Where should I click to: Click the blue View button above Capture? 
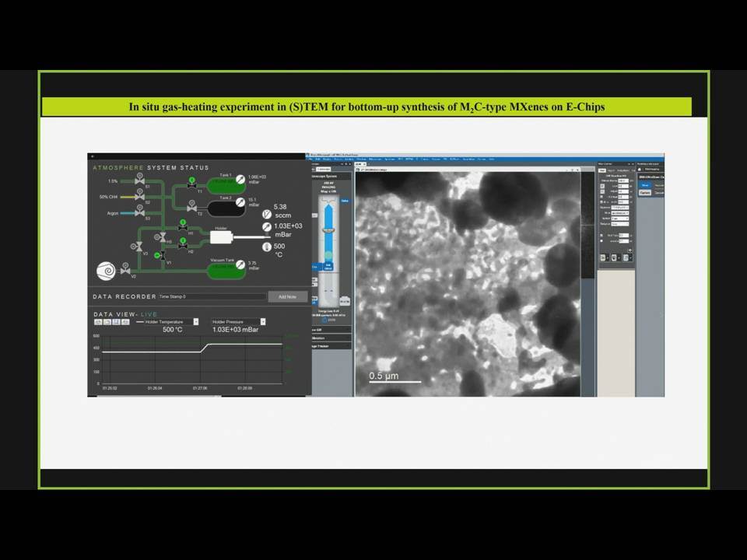point(644,185)
